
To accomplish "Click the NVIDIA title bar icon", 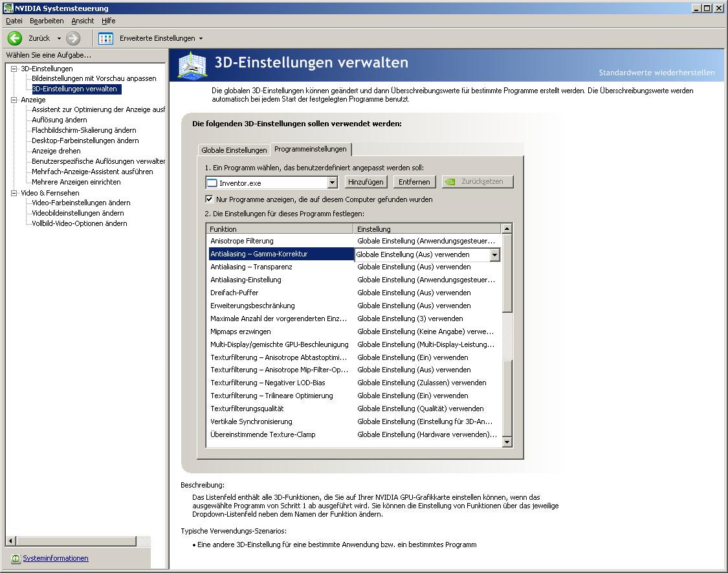I will pos(8,8).
